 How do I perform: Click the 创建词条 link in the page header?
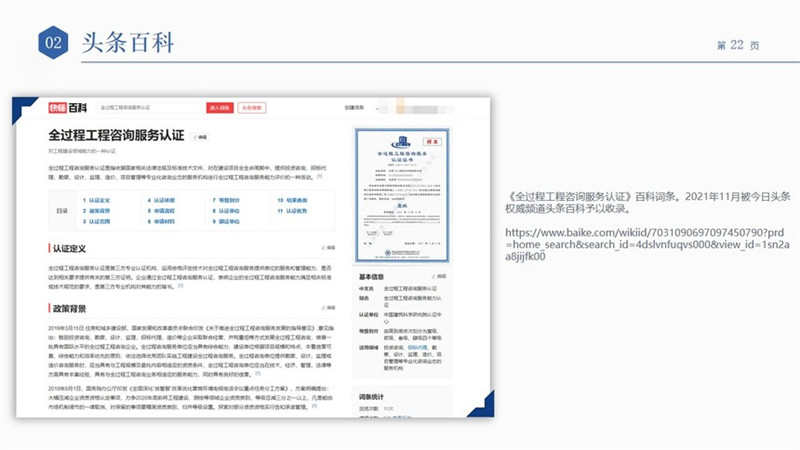[x=354, y=108]
